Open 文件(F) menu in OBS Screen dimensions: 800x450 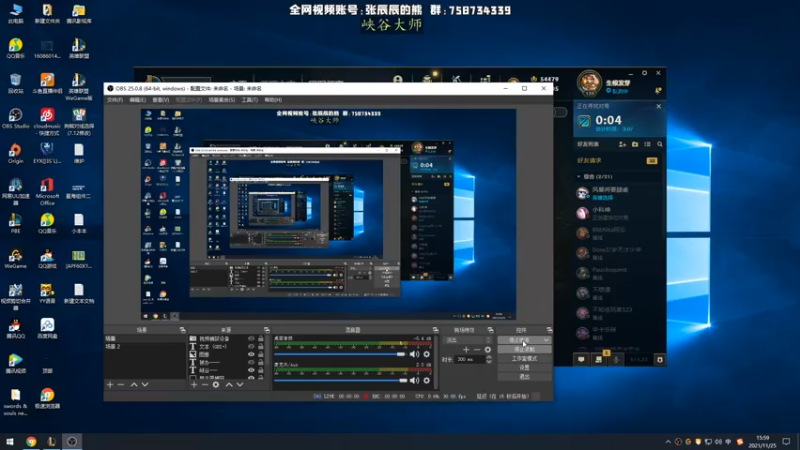115,100
